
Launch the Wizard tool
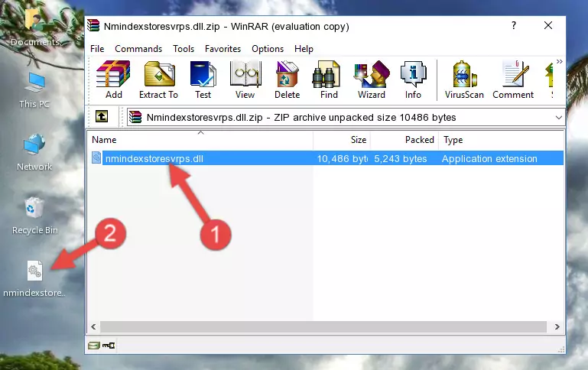[372, 80]
